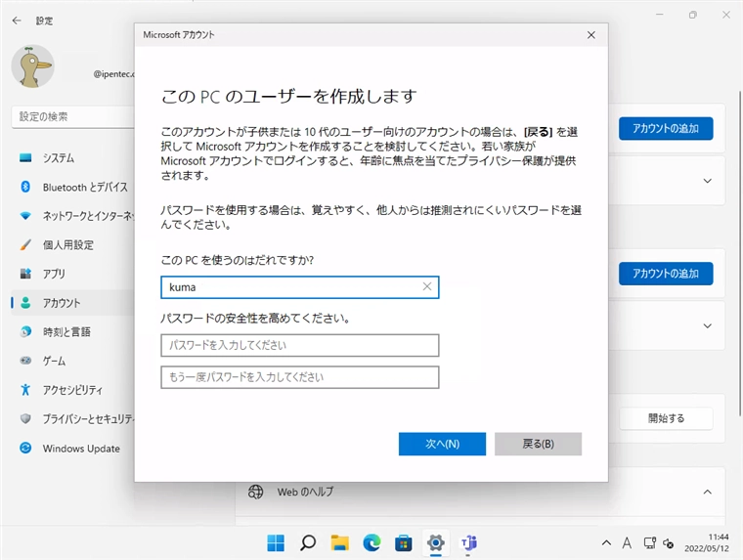
Task: Collapse the Web のヘルプ section chevron
Action: (708, 492)
